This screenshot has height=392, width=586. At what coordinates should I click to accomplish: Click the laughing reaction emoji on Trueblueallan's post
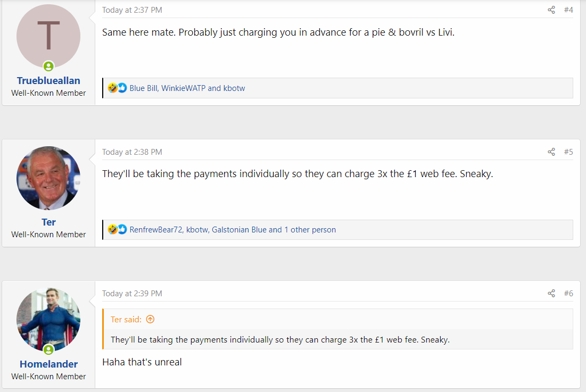coord(112,88)
